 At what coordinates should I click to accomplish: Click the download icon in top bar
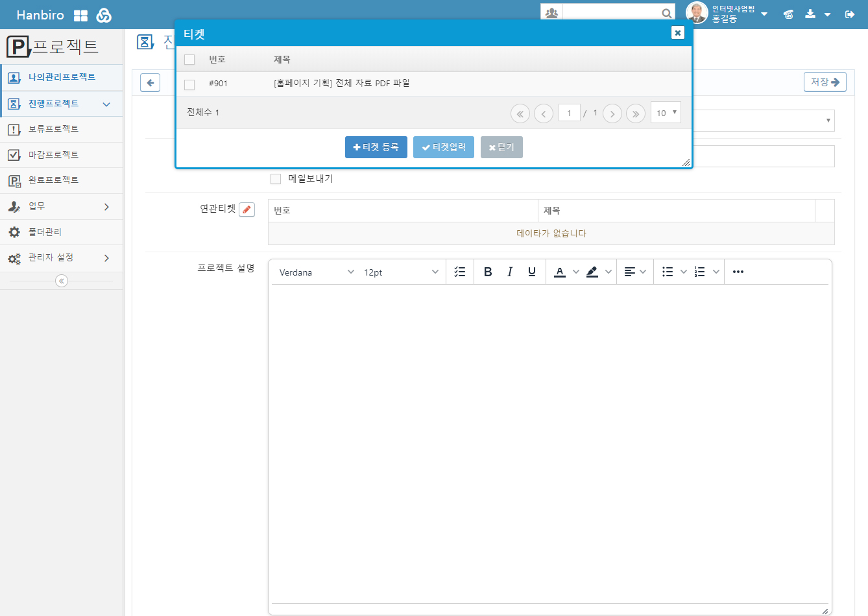[810, 14]
